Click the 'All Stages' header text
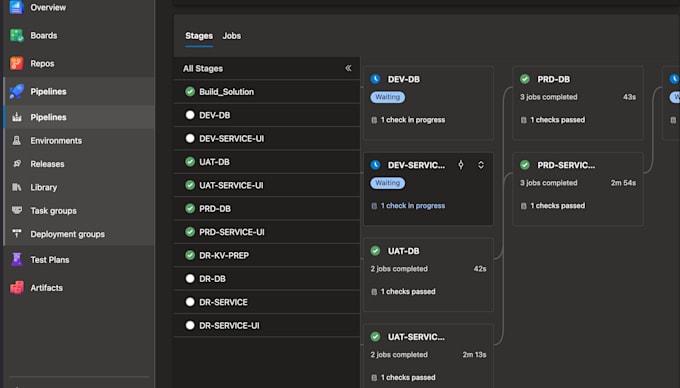 coord(203,68)
